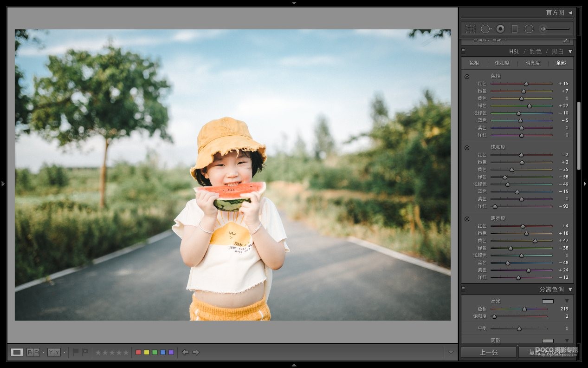Viewport: 588px width, 368px height.
Task: Pick the Radial Filter tool
Action: tap(529, 29)
